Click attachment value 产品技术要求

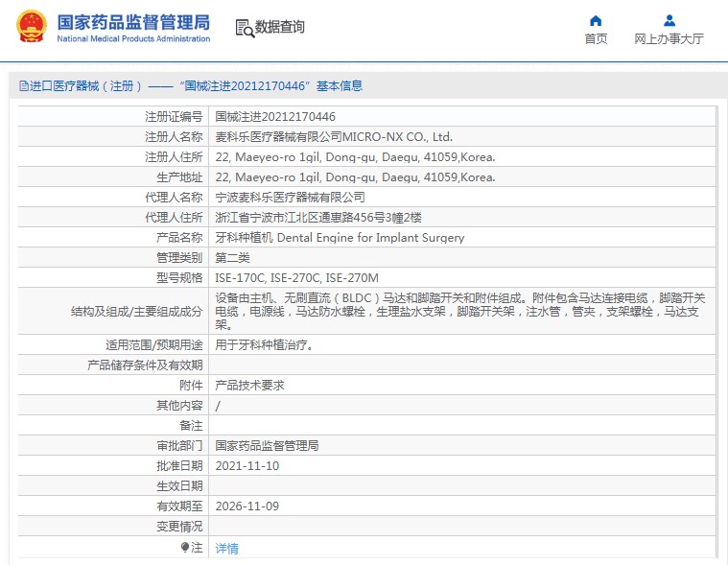point(249,386)
